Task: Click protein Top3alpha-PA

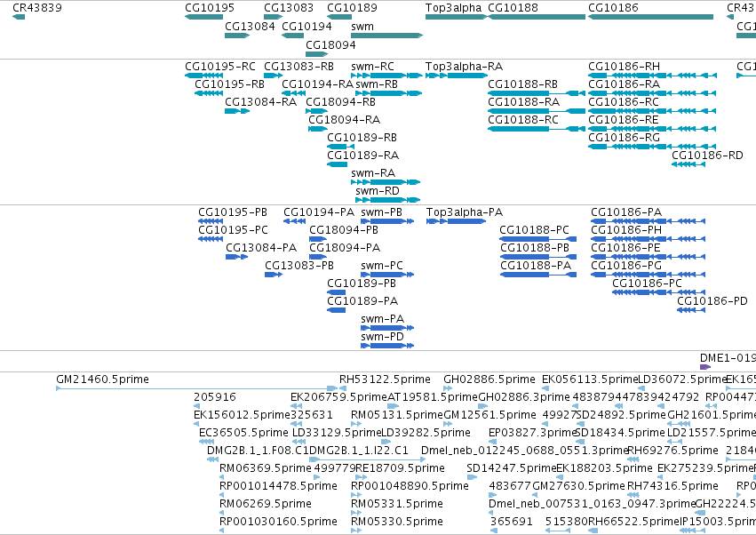Action: 456,221
